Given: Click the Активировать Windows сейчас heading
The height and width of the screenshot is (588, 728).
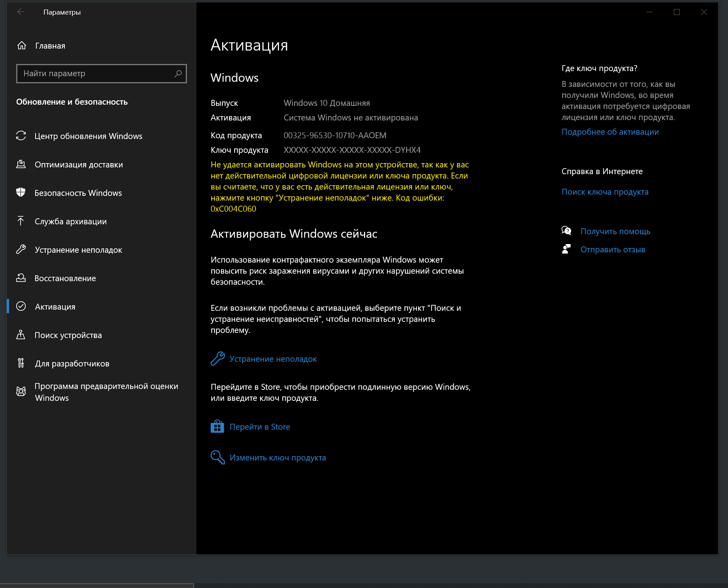Looking at the screenshot, I should (294, 233).
